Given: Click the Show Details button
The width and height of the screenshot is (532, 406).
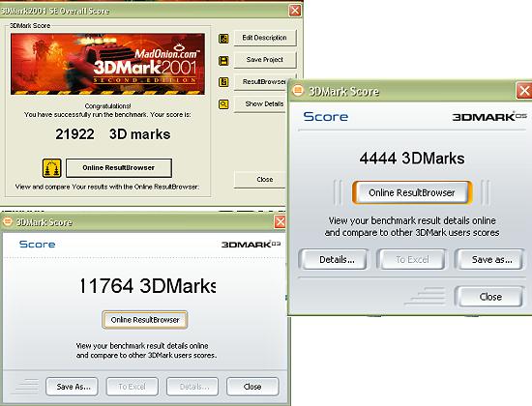Looking at the screenshot, I should pos(260,103).
